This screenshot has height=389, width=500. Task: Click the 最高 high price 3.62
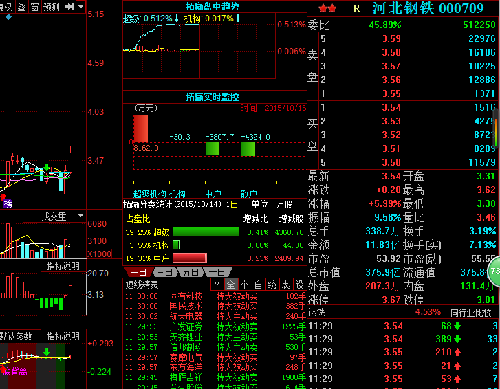click(x=486, y=190)
